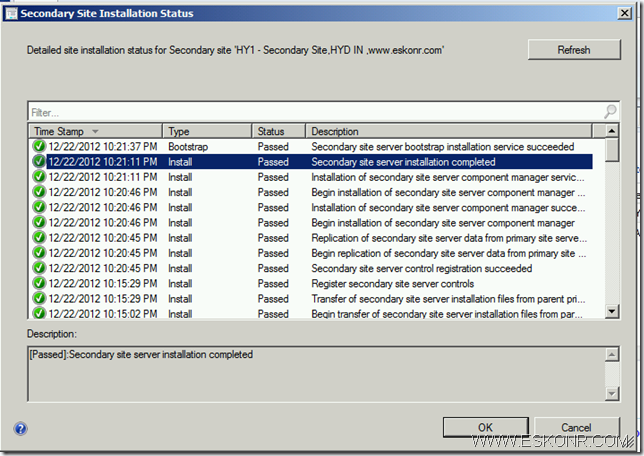Dismiss the dialog with Cancel
This screenshot has width=644, height=456.
click(576, 428)
